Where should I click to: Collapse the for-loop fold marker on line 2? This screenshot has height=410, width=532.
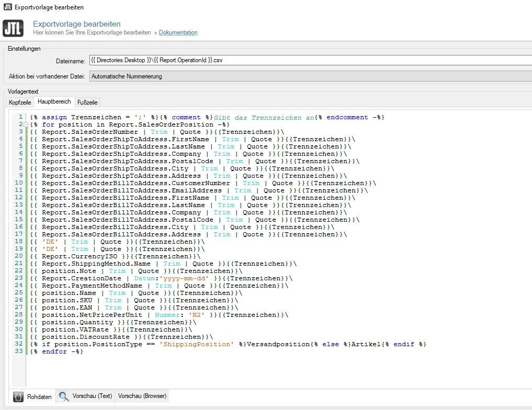(25, 124)
